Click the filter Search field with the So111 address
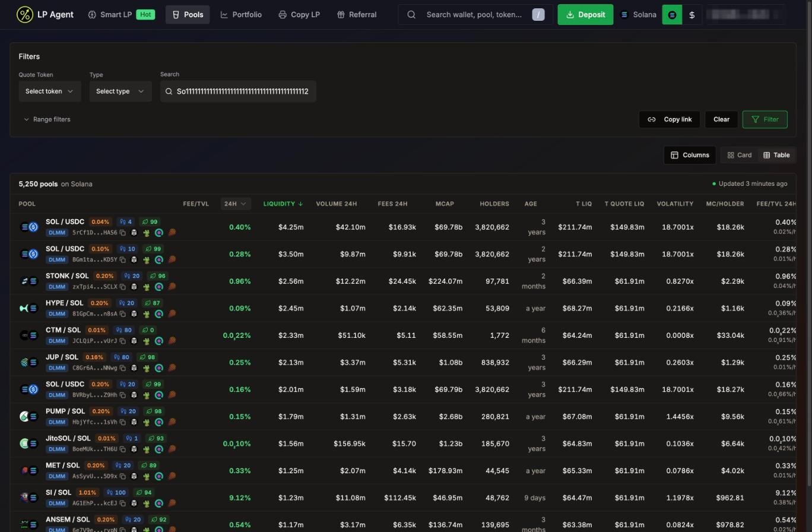Screen dimensions: 812x532 (238, 91)
